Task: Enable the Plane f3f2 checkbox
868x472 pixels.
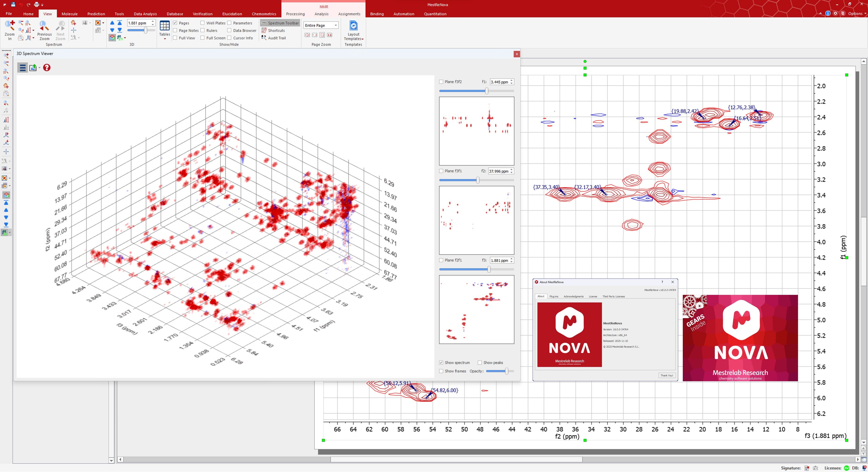Action: coord(441,82)
